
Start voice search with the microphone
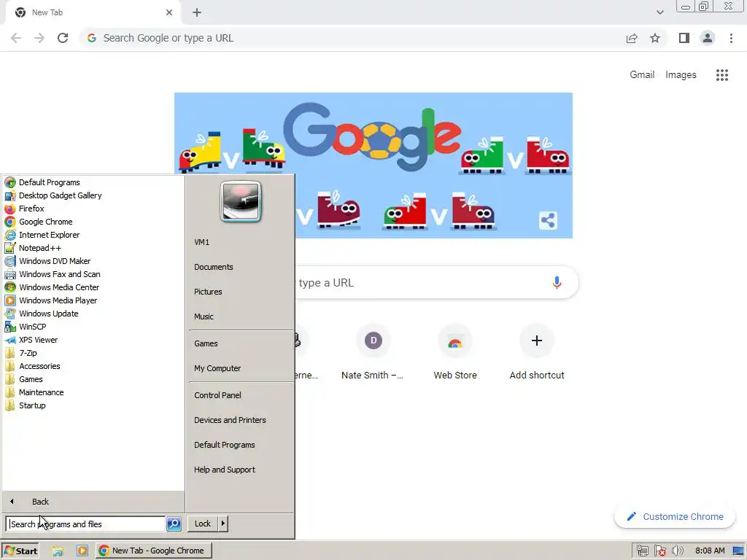tap(557, 282)
